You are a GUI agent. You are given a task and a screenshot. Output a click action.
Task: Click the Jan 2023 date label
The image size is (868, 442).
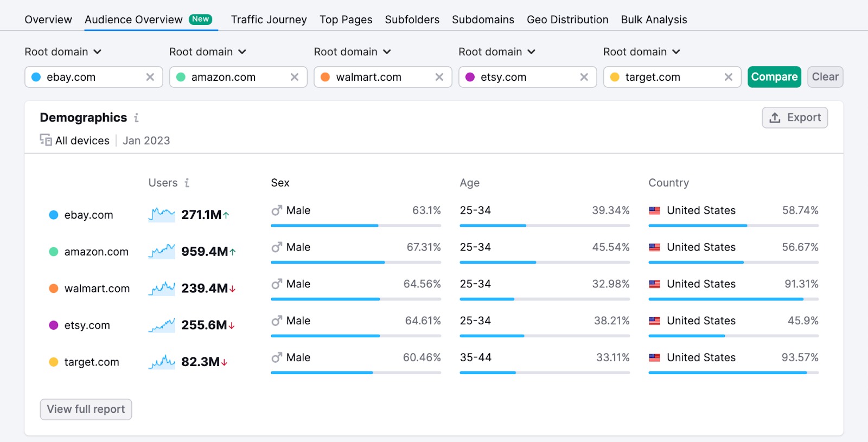[x=146, y=141]
